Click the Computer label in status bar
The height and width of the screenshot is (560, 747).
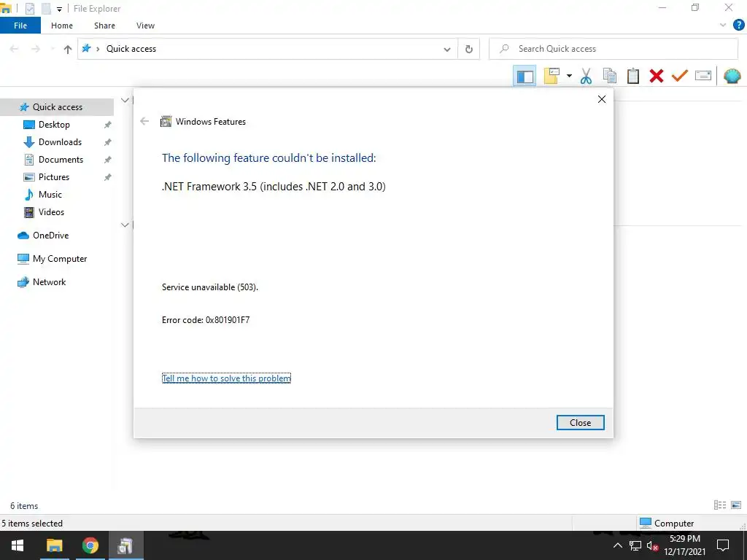673,524
